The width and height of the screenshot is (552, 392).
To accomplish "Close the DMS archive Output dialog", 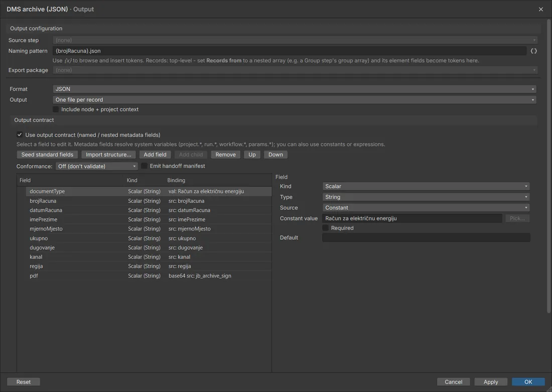I will point(541,9).
